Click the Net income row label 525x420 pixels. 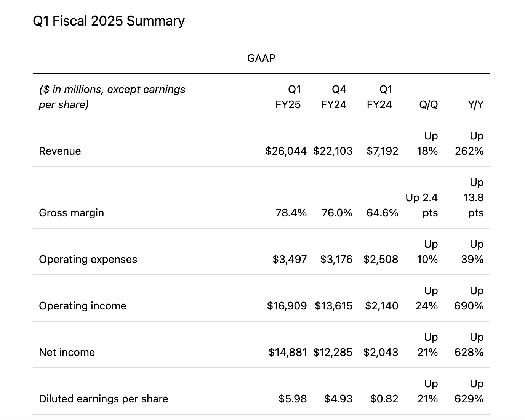[x=67, y=353]
